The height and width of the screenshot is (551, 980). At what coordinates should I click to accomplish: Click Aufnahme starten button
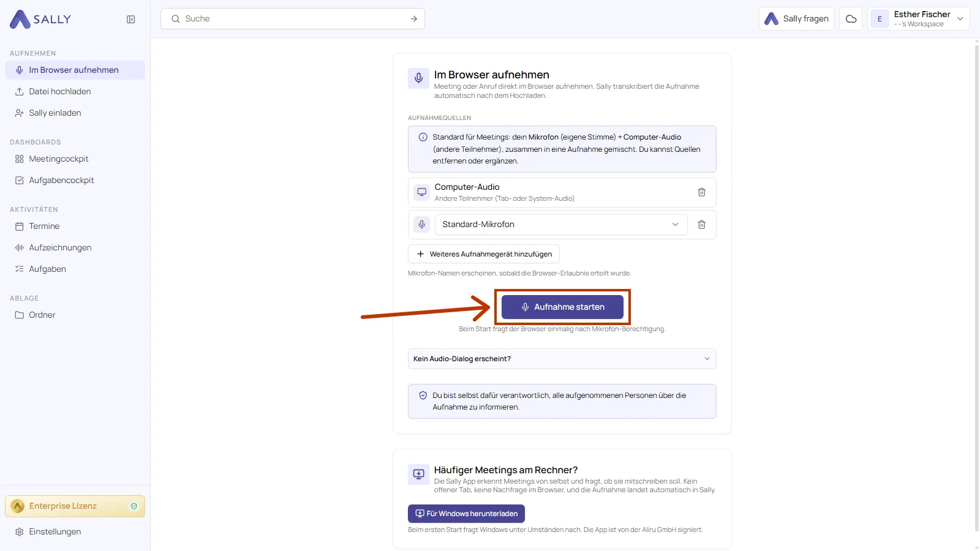tap(562, 307)
